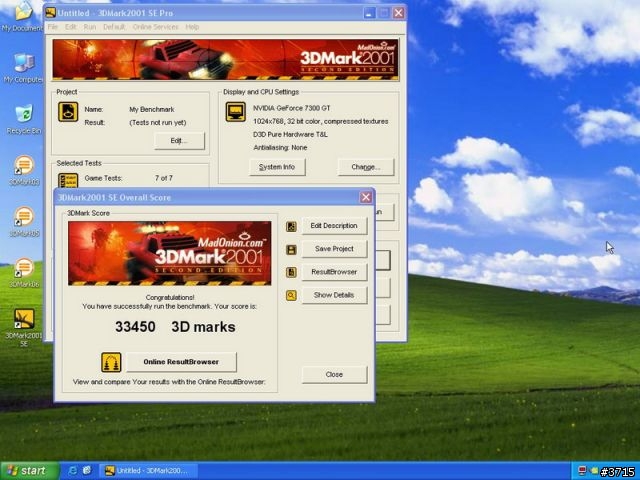The image size is (640, 480).
Task: Click the (Tests not run yet) result text
Action: click(158, 122)
